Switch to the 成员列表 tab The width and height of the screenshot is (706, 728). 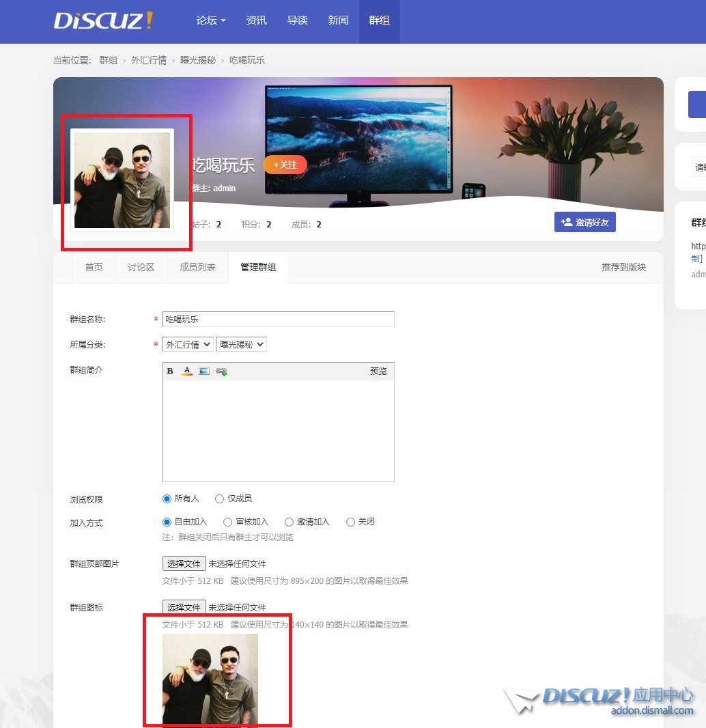click(x=197, y=268)
